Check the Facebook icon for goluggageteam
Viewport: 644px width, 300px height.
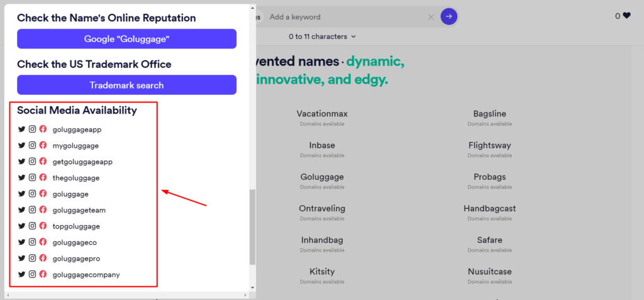[x=43, y=209]
